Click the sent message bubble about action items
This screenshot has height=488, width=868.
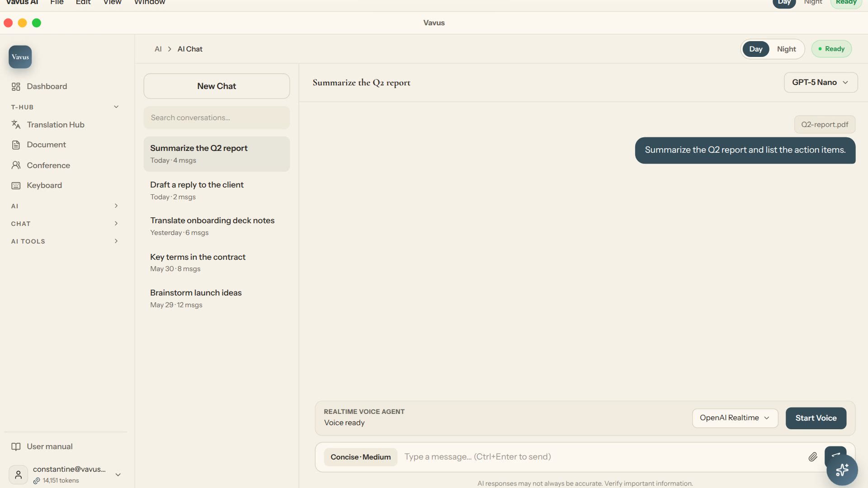[x=745, y=150]
